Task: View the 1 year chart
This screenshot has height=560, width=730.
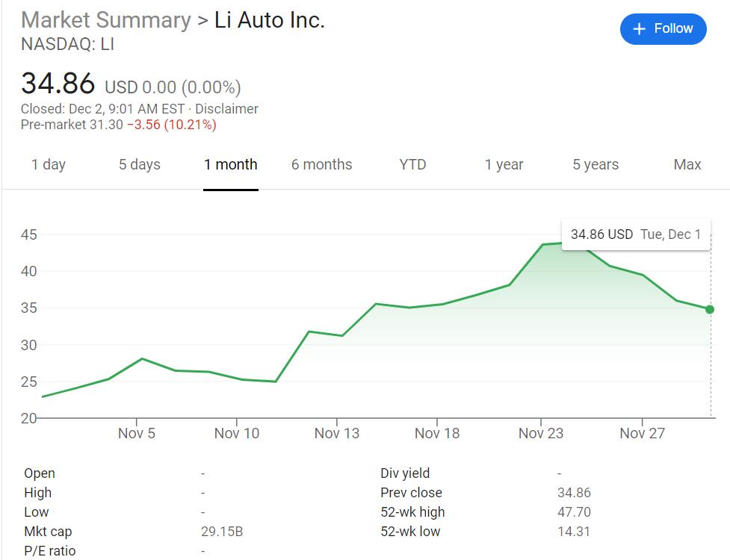Action: pos(504,164)
